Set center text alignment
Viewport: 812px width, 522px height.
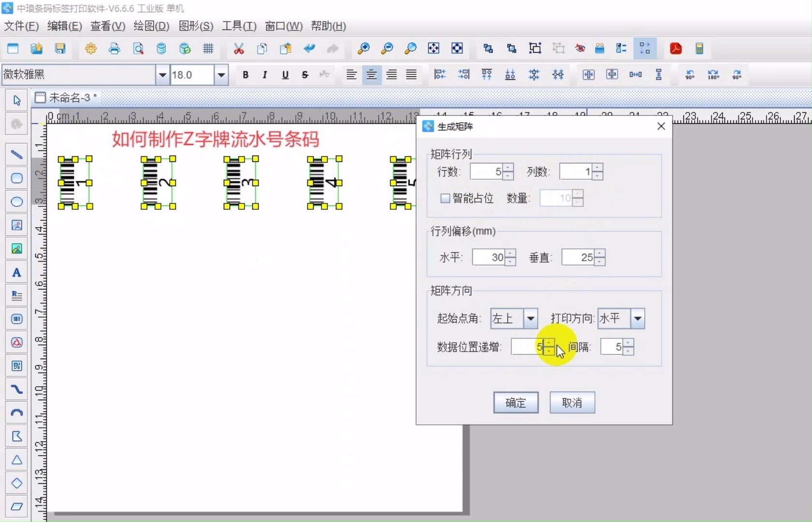coord(372,75)
